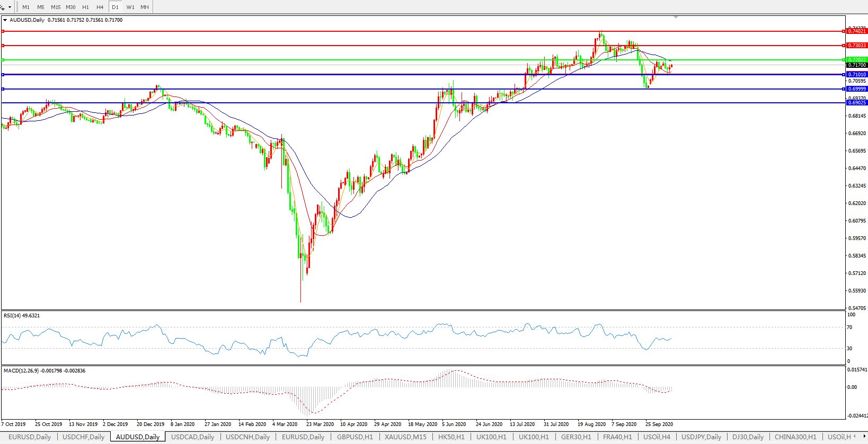Click the W1 timeframe button

click(x=130, y=7)
